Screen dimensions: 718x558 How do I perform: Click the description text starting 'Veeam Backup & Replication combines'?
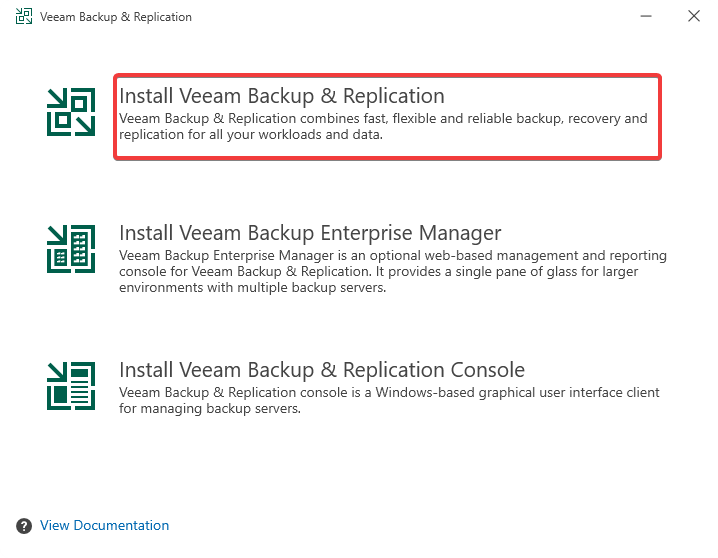383,118
